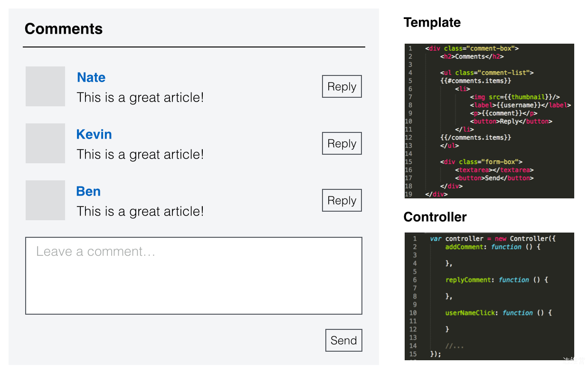The height and width of the screenshot is (374, 588).
Task: Click the <button>Reply</button> code line
Action: click(512, 121)
